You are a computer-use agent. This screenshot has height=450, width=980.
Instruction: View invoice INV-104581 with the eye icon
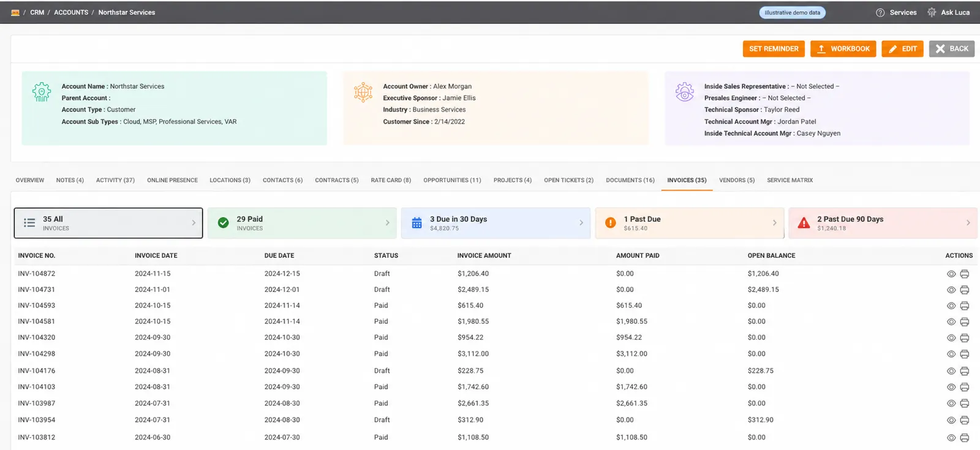951,322
